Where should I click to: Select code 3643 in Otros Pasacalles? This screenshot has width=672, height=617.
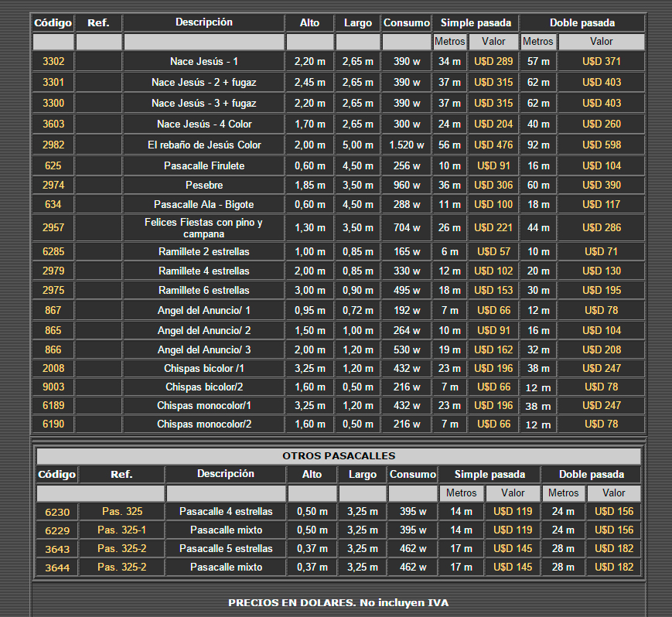click(56, 549)
